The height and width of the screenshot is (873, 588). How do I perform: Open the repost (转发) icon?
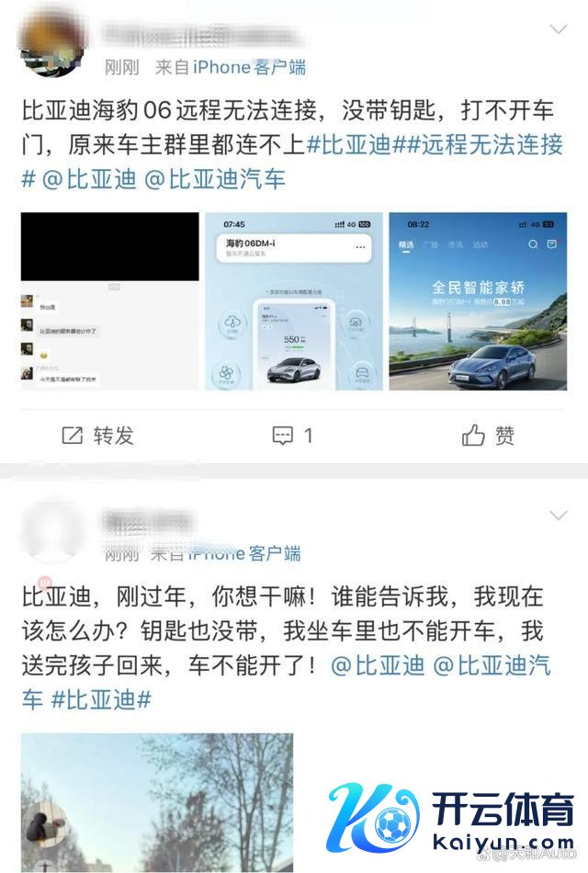click(73, 436)
